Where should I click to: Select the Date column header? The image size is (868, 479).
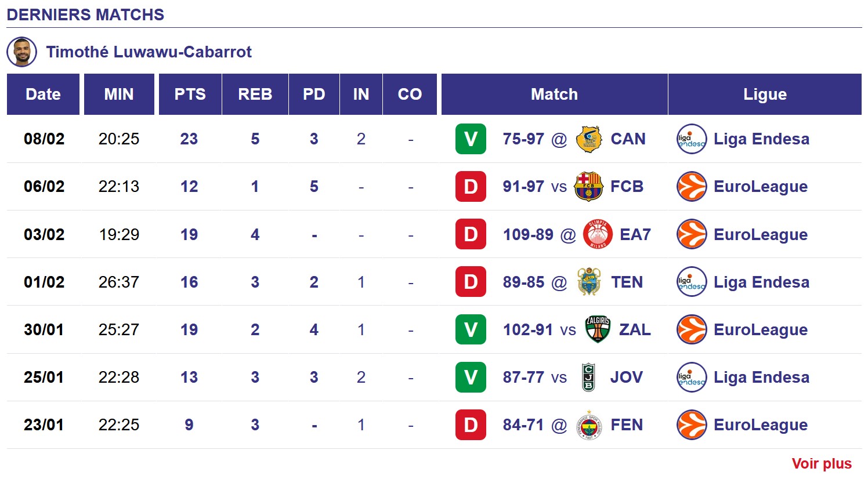[43, 94]
